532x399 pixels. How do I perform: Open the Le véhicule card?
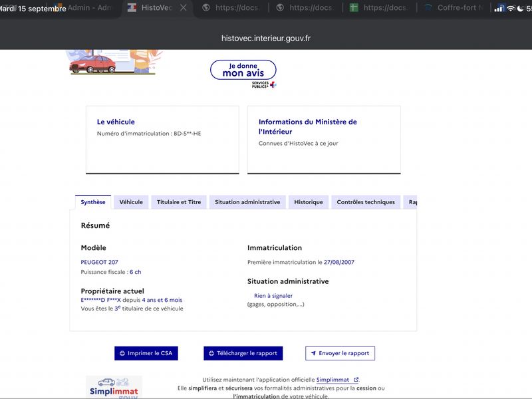pos(162,140)
